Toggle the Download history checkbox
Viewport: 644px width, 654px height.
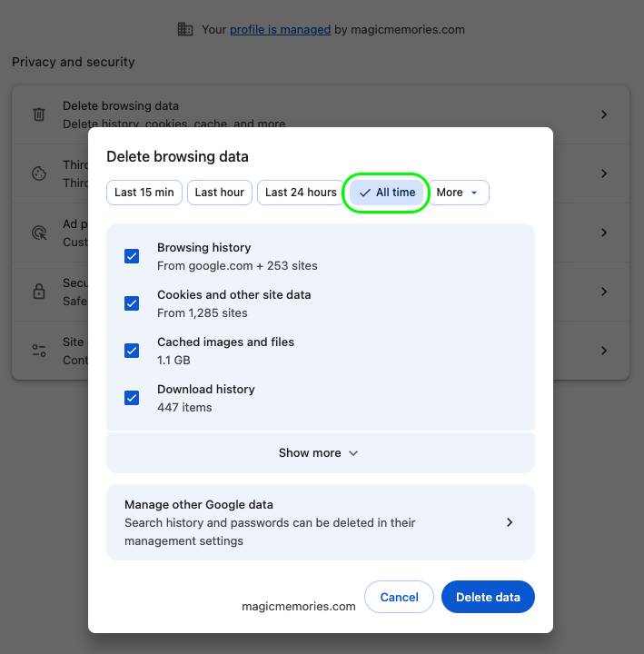click(x=132, y=398)
